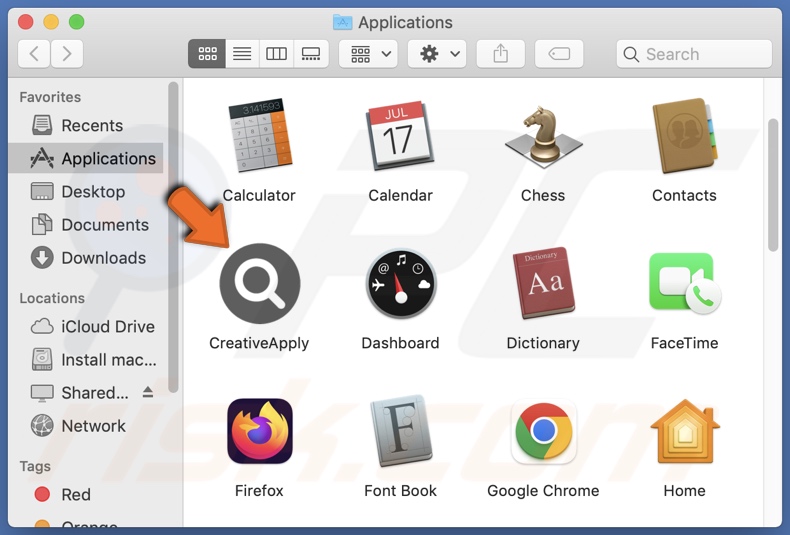Viewport: 790px width, 535px height.
Task: Go forward with the right chevron button
Action: (x=67, y=53)
